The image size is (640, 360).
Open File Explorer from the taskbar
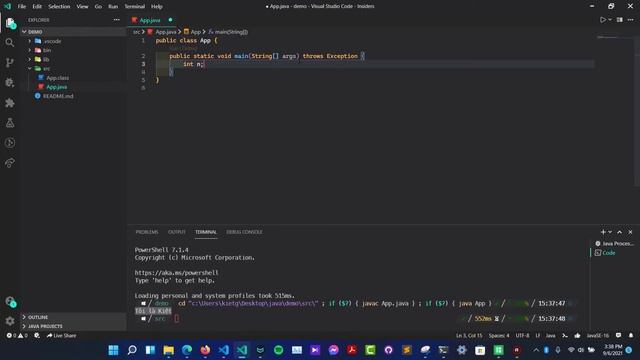click(x=169, y=350)
